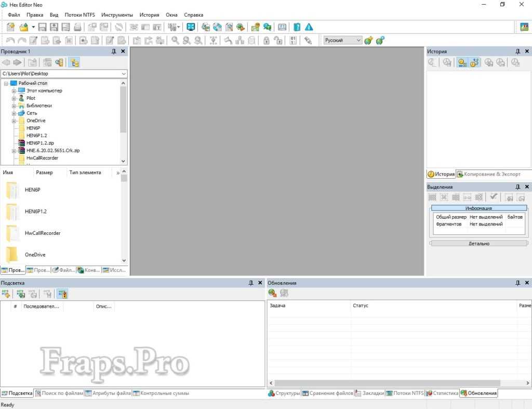Click the green chat bubbles icon
Viewport: 532px width, 409px height.
click(x=267, y=27)
